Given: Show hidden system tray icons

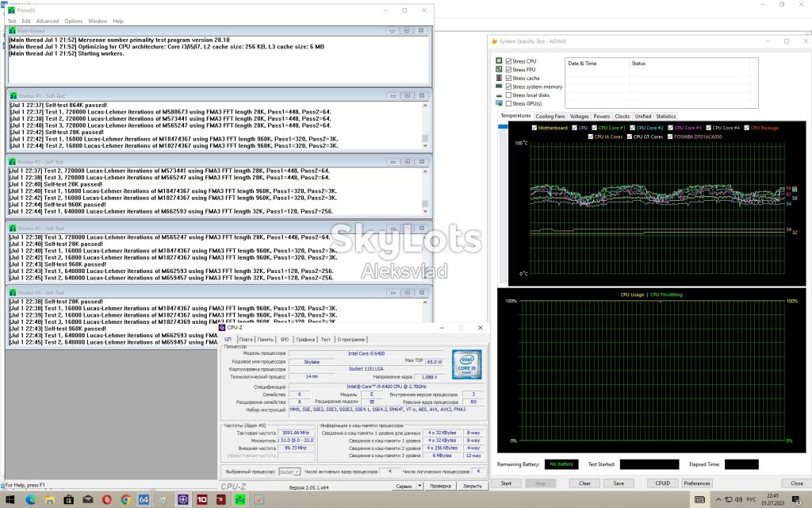Looking at the screenshot, I should tap(718, 500).
